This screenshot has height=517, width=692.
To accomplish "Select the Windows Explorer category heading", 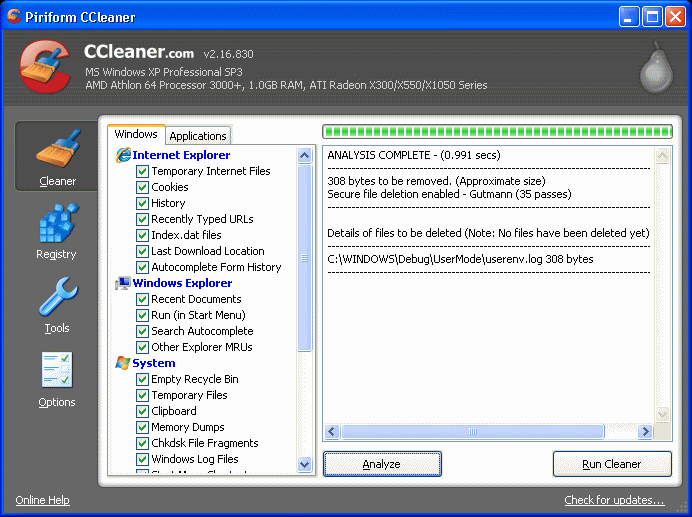I will click(182, 283).
